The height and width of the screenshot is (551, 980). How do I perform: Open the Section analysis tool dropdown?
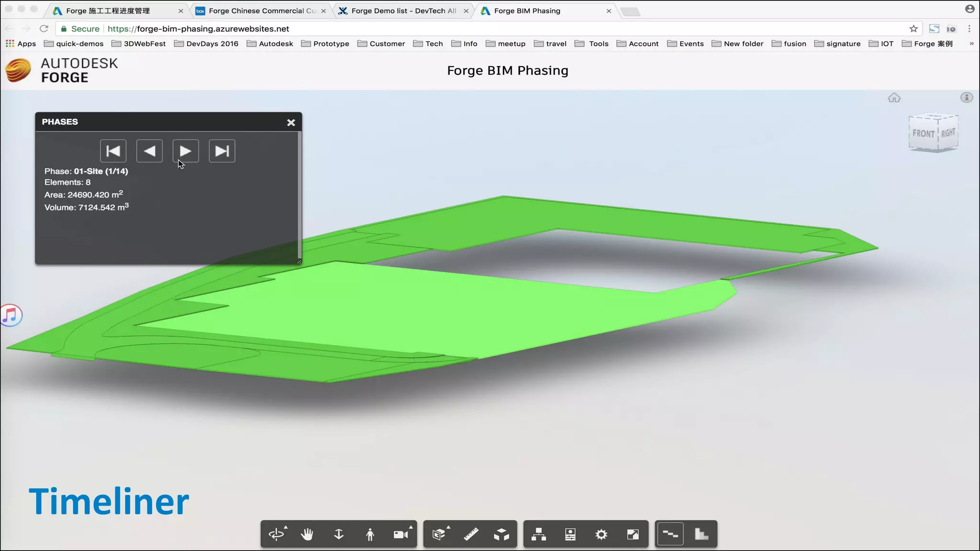[x=439, y=534]
